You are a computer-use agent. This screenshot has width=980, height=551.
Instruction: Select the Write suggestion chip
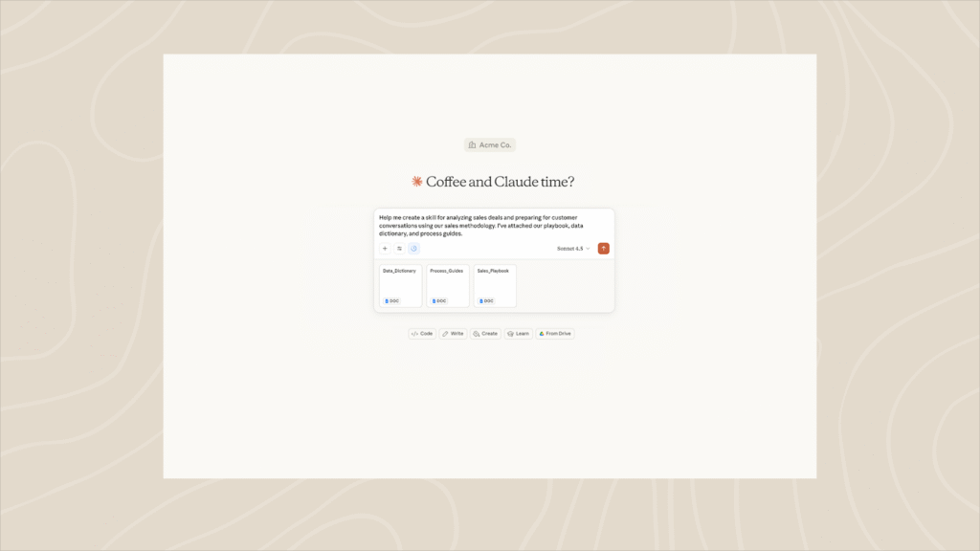click(453, 334)
